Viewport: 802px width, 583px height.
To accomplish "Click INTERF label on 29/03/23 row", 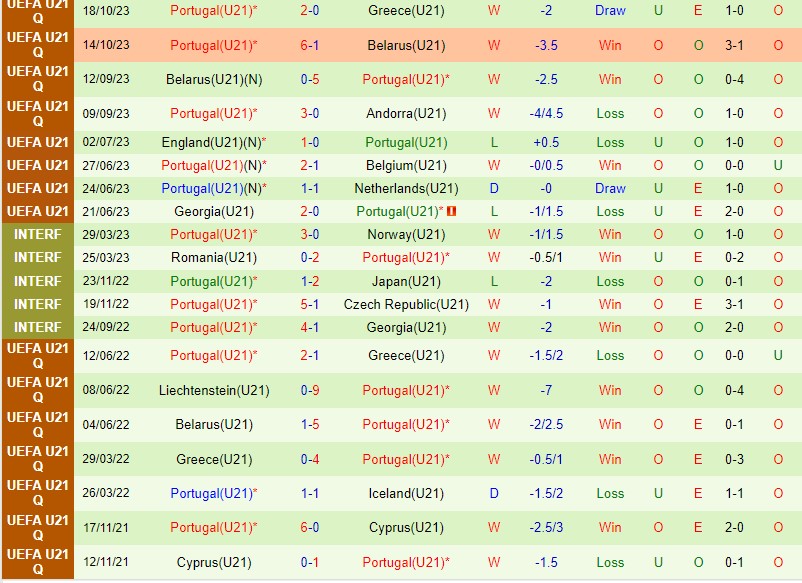I will click(x=38, y=234).
